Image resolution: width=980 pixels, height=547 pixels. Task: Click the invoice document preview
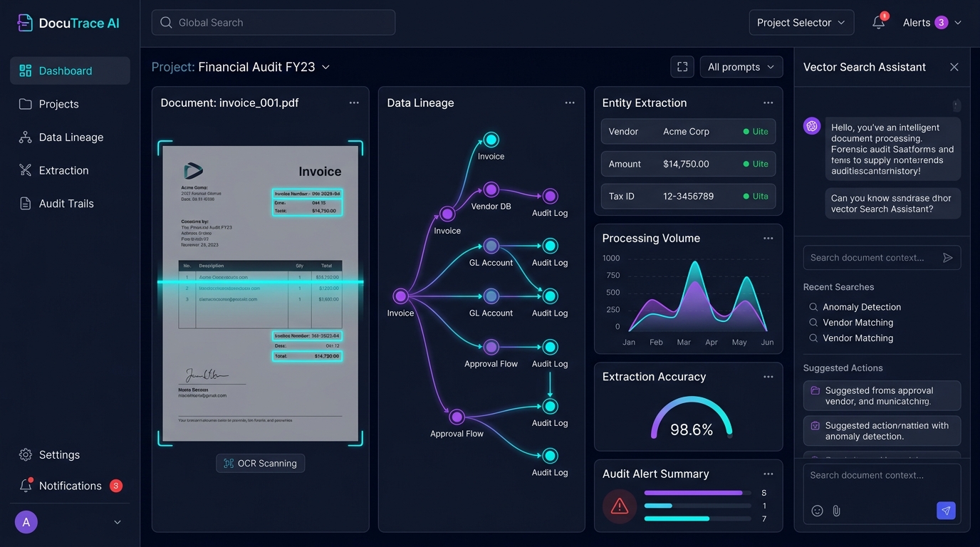coord(261,293)
